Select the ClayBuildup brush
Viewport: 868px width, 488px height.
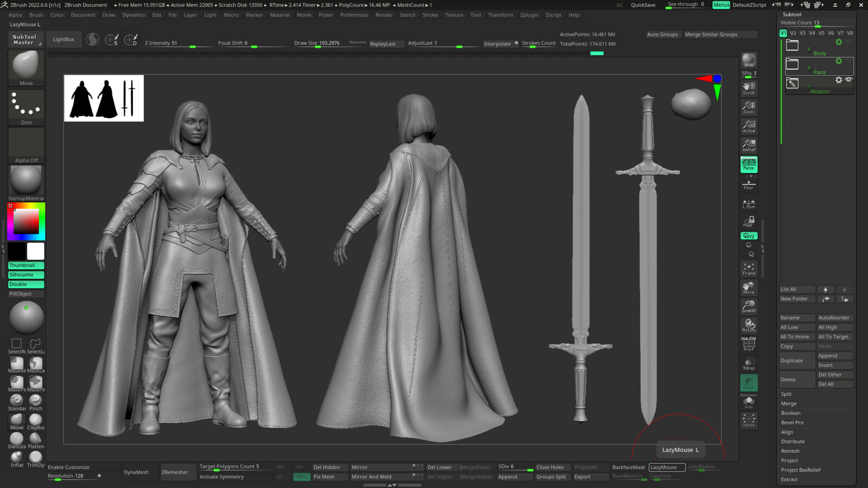point(36,422)
